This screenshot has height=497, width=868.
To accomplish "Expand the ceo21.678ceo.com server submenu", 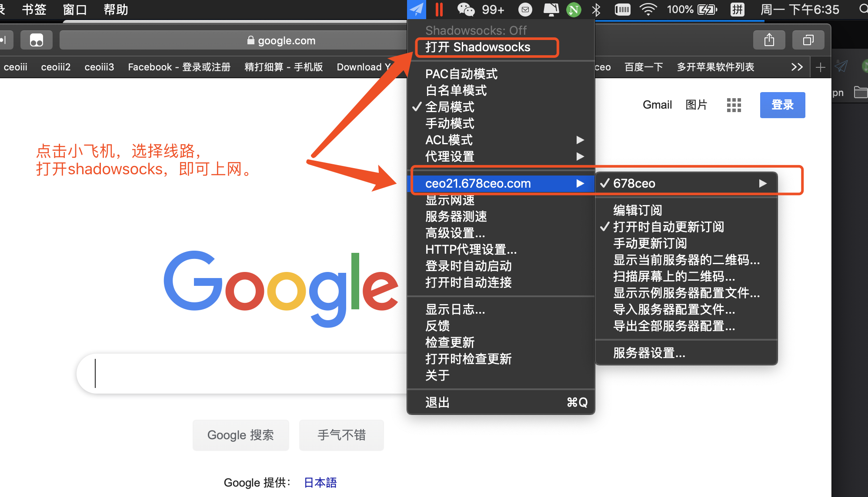I will [501, 183].
